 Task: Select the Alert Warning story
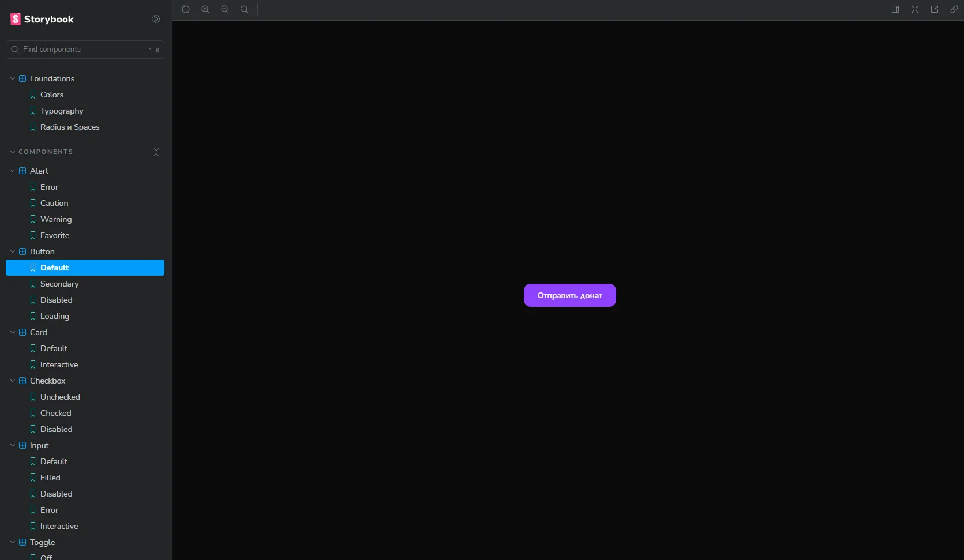coord(85,219)
